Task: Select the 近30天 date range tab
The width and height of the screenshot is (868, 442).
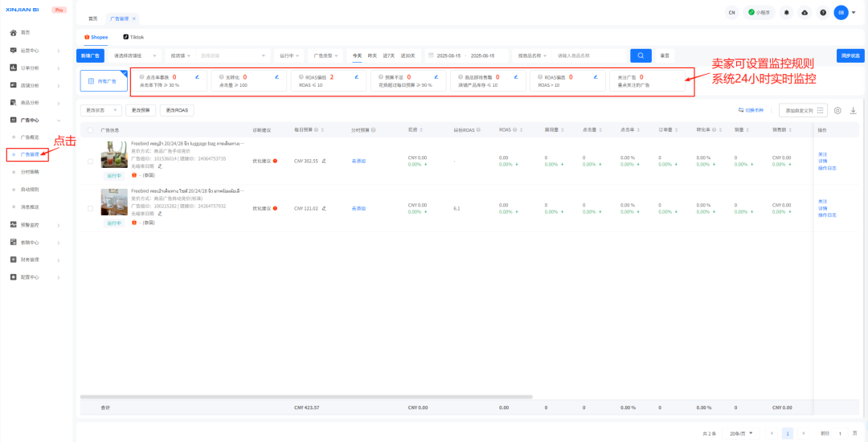Action: click(x=407, y=55)
